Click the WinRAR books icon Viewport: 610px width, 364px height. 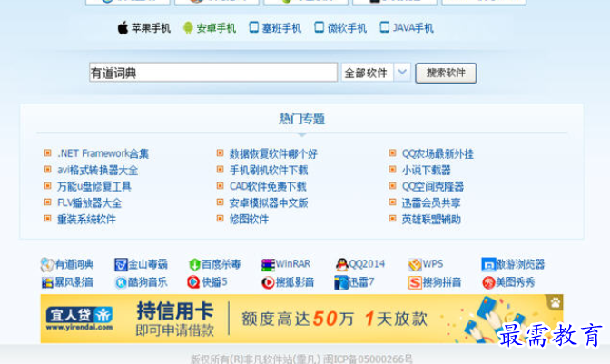tap(268, 265)
